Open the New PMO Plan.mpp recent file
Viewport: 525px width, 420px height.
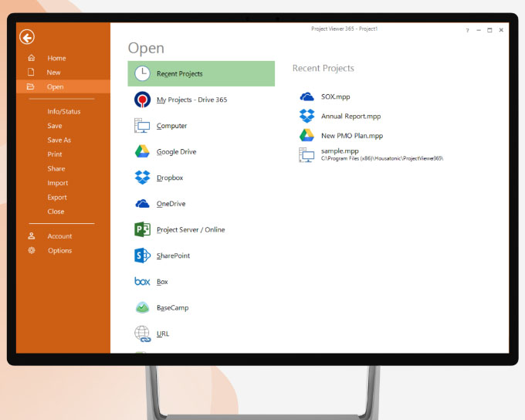pyautogui.click(x=352, y=136)
